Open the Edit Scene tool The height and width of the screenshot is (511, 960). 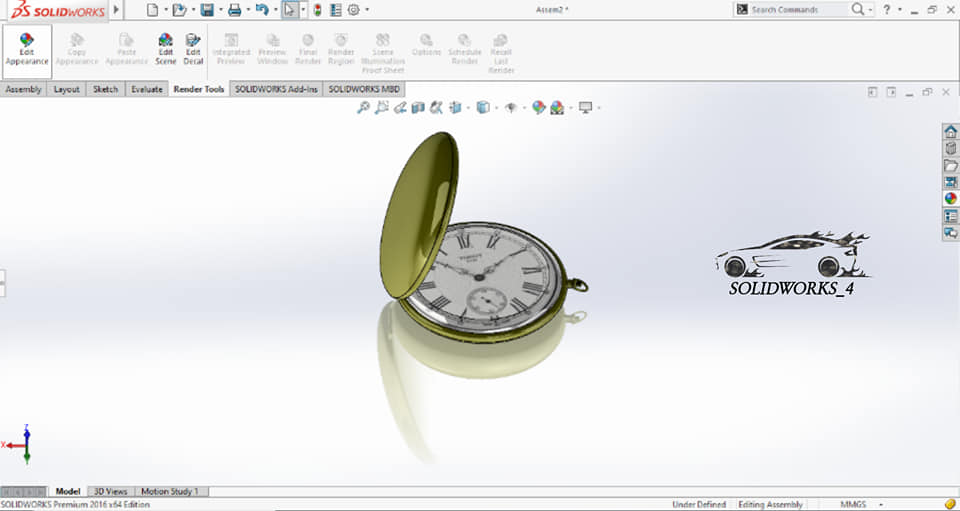point(165,49)
